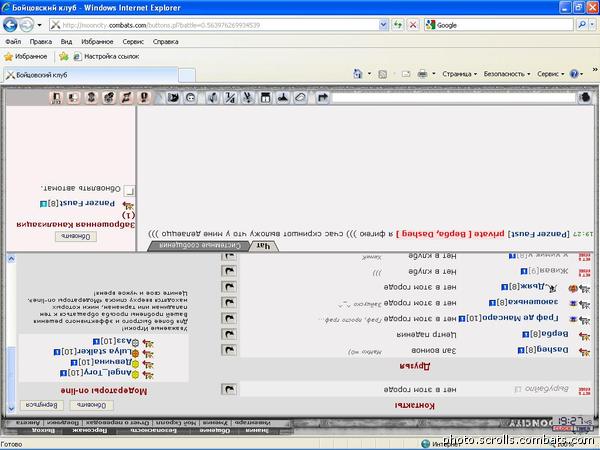This screenshot has width=600, height=450.
Task: Click Обновить button under Модераторы on-line
Action: [x=91, y=405]
